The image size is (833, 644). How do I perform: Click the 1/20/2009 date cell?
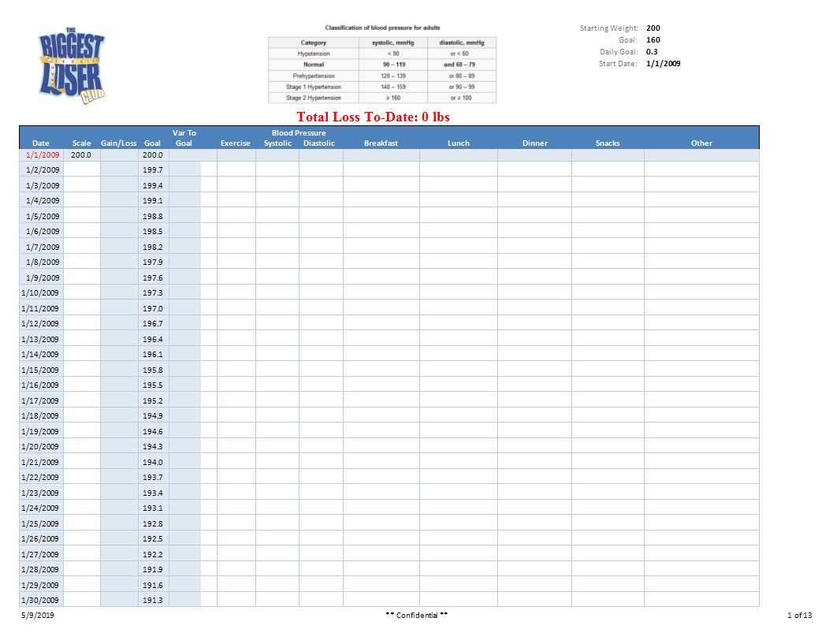(42, 446)
